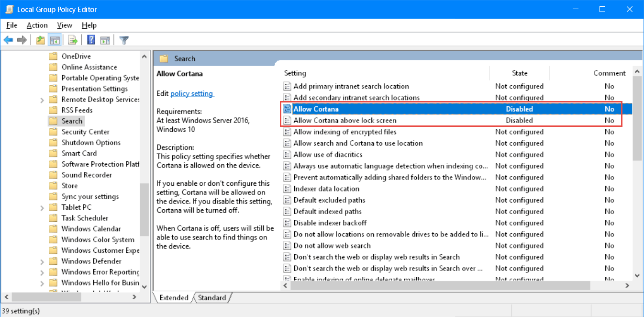This screenshot has height=317, width=644.
Task: Select Sound Recorder in the tree
Action: [x=87, y=175]
